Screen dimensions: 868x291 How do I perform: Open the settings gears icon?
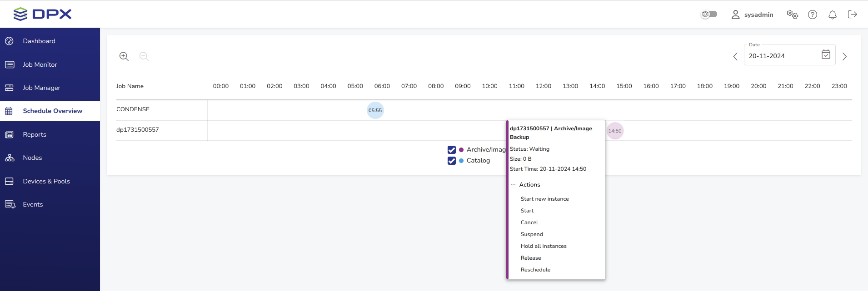tap(792, 15)
